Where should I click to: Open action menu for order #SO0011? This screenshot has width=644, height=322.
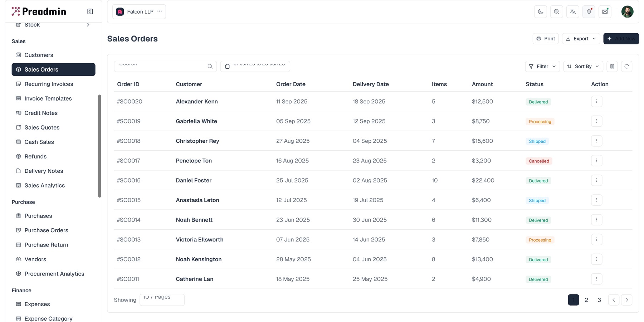(597, 279)
